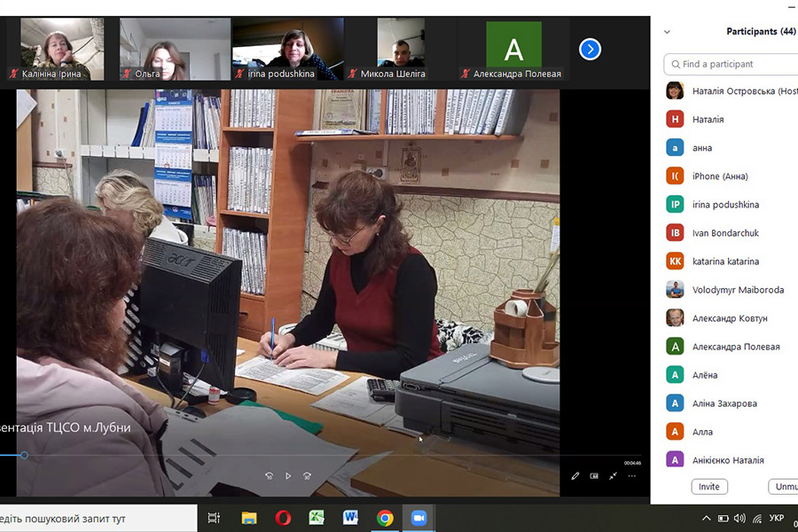The width and height of the screenshot is (798, 532).
Task: Click green A avatar of Александра Полевая
Action: pyautogui.click(x=675, y=347)
